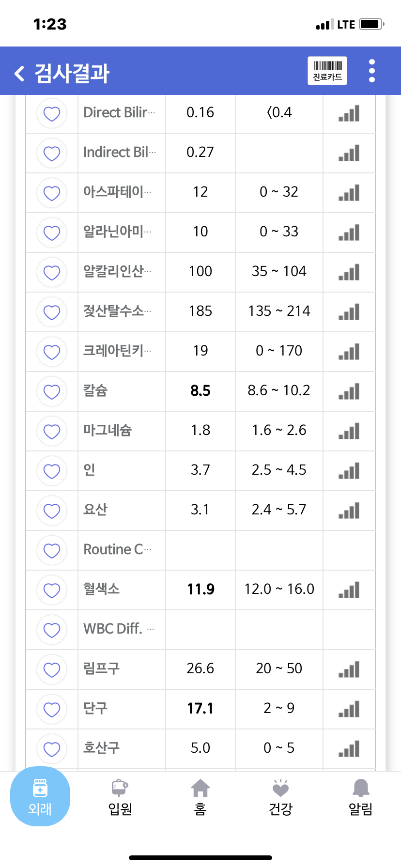The image size is (401, 868).
Task: Expand truncated Routine C… test name
Action: coord(118,549)
